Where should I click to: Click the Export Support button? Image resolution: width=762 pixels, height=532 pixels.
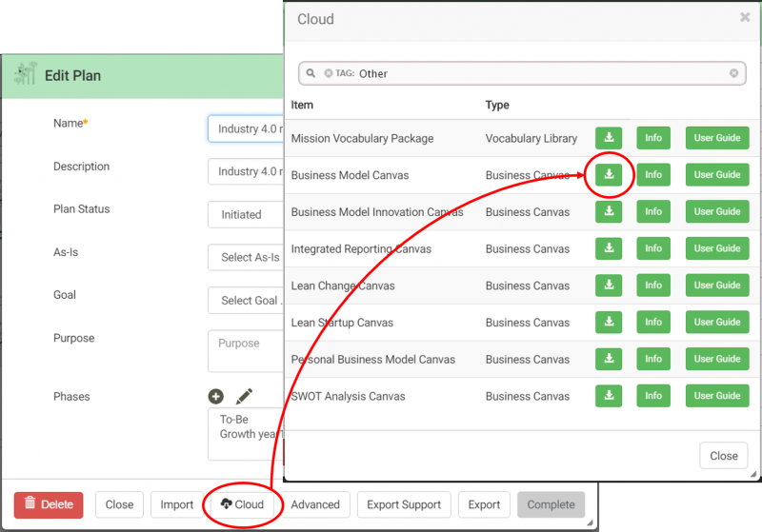(405, 504)
